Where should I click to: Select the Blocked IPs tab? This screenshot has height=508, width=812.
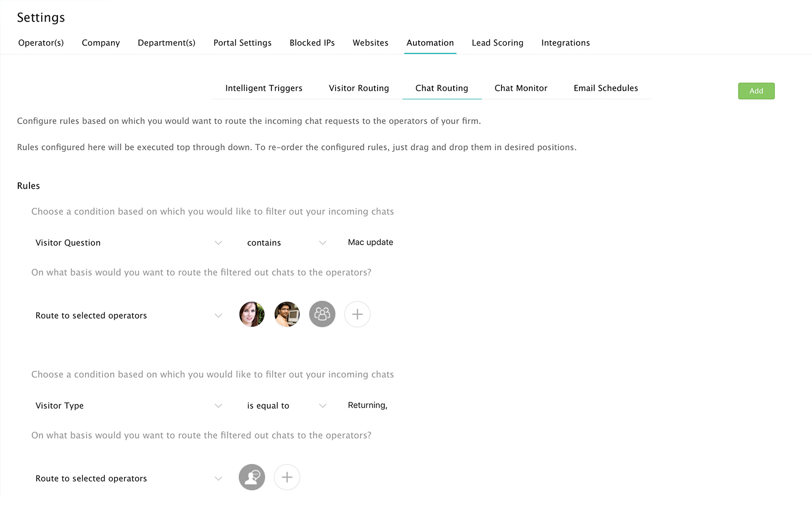click(x=312, y=43)
